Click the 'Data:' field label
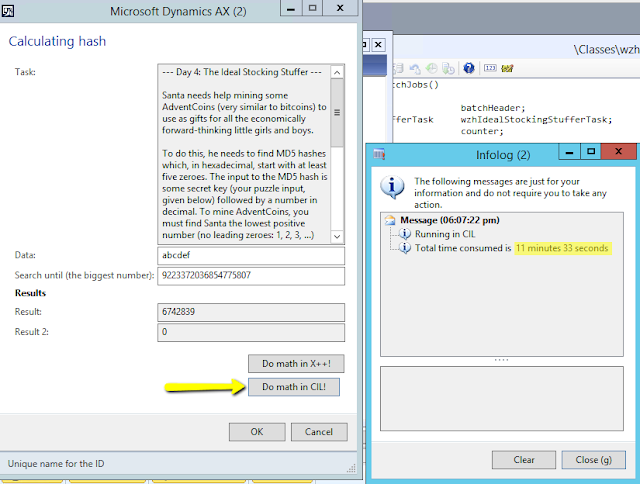The width and height of the screenshot is (640, 484). coord(25,255)
